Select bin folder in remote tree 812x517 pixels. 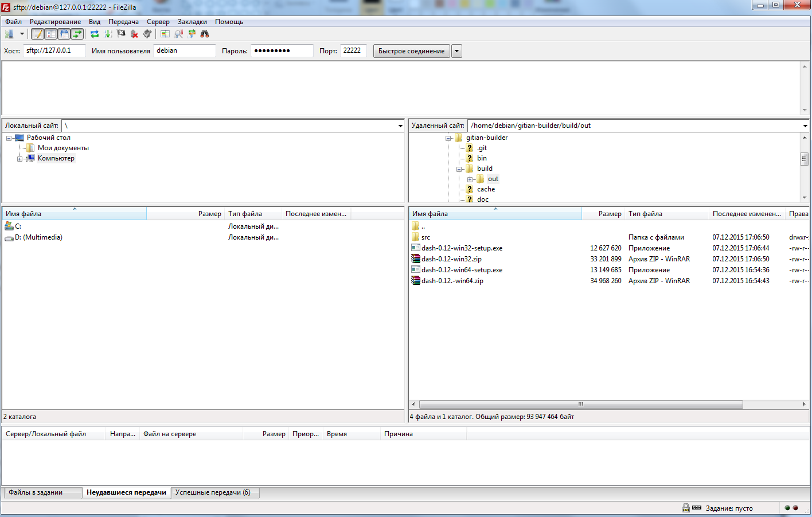pos(482,158)
